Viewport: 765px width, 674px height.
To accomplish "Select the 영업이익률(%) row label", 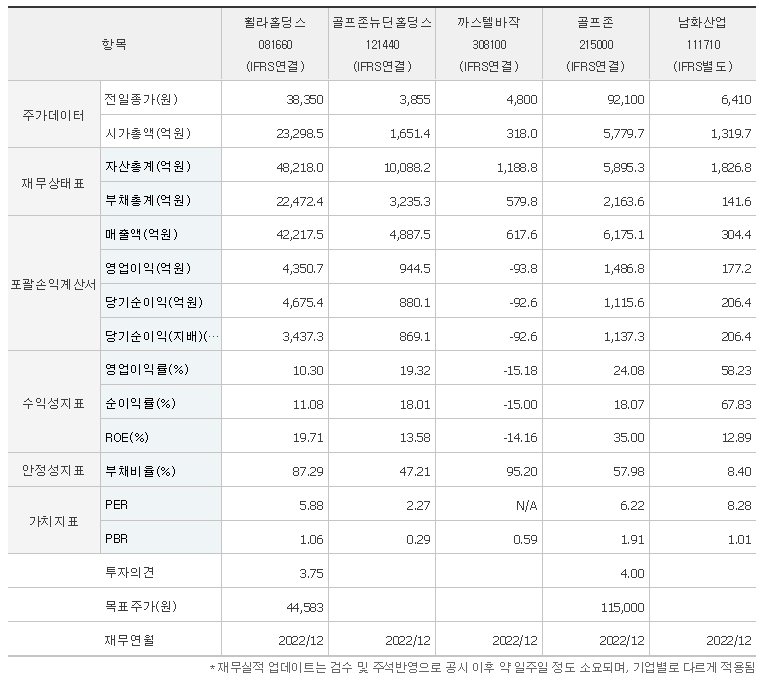I will pyautogui.click(x=147, y=369).
